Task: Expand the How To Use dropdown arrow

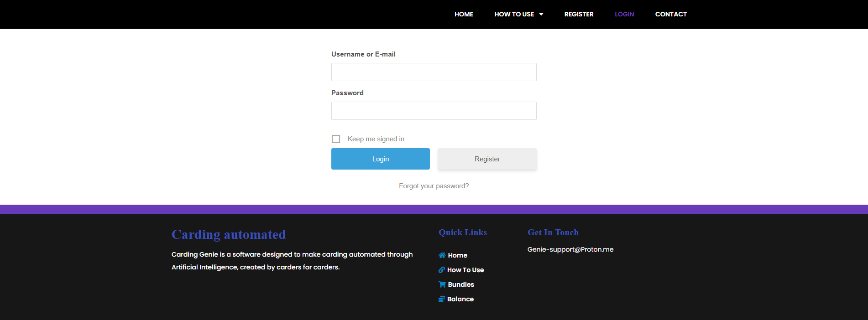Action: pos(541,14)
